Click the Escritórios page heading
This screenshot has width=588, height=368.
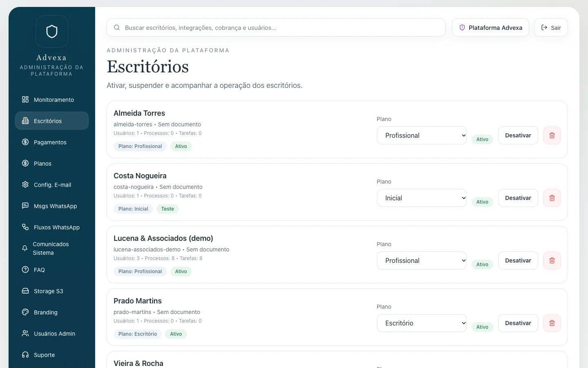point(148,67)
